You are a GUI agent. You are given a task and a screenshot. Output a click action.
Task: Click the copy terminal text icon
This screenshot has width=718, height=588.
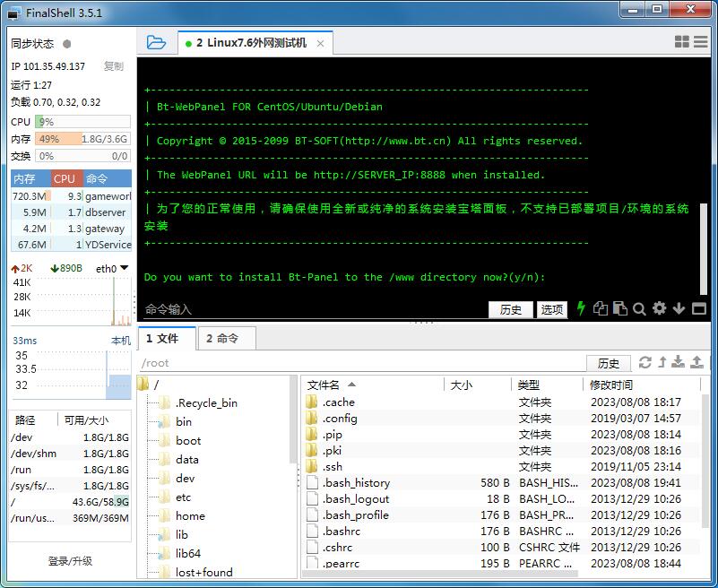(601, 308)
